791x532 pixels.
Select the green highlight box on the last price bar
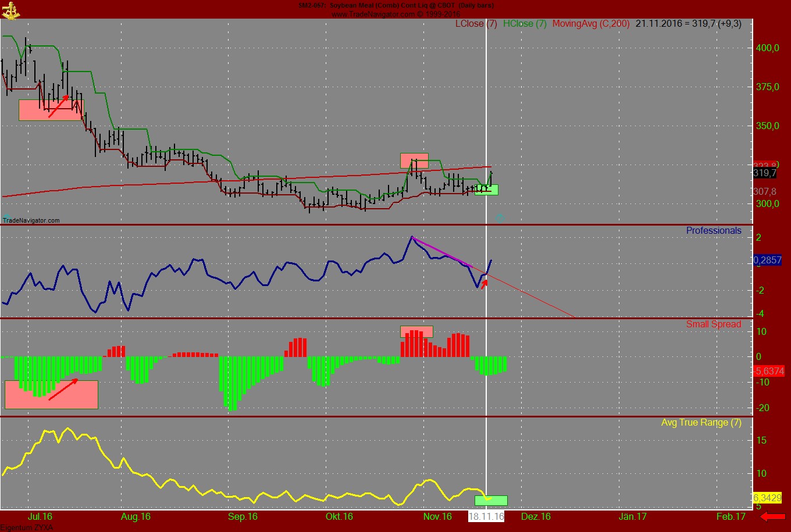[486, 189]
